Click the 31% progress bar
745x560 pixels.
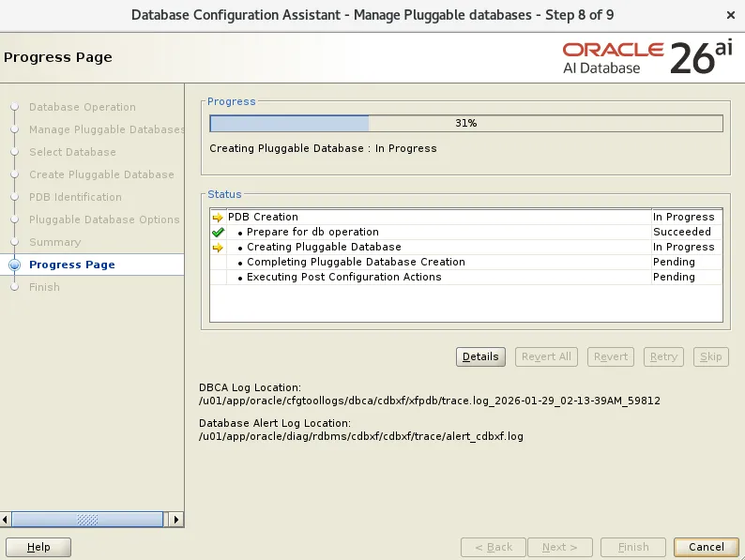pyautogui.click(x=466, y=124)
